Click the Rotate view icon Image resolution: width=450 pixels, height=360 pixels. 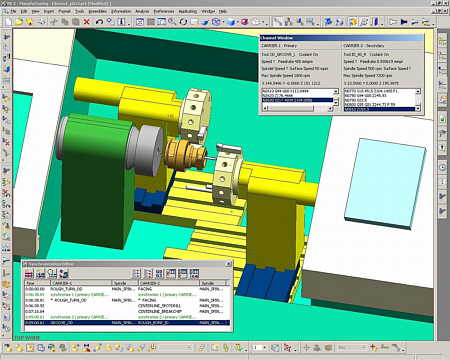click(183, 22)
